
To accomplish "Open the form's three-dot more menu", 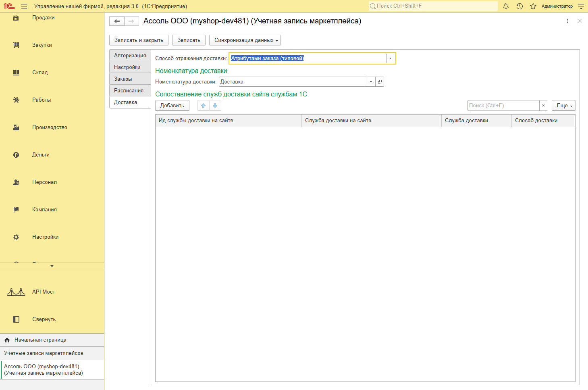I will click(x=567, y=21).
